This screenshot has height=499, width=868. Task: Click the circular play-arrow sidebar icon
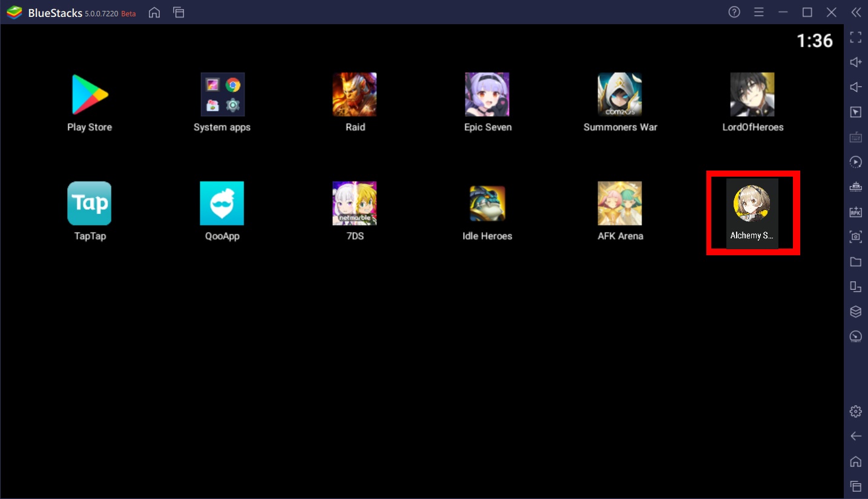pyautogui.click(x=855, y=162)
